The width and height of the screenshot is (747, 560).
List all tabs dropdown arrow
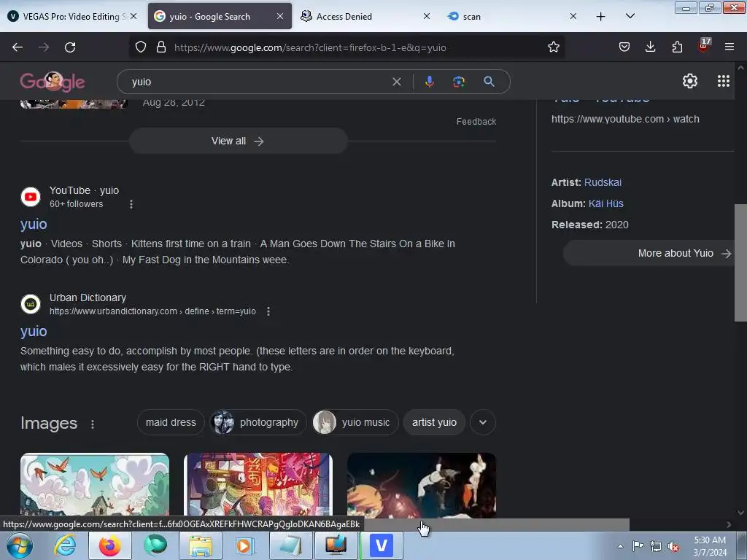630,17
